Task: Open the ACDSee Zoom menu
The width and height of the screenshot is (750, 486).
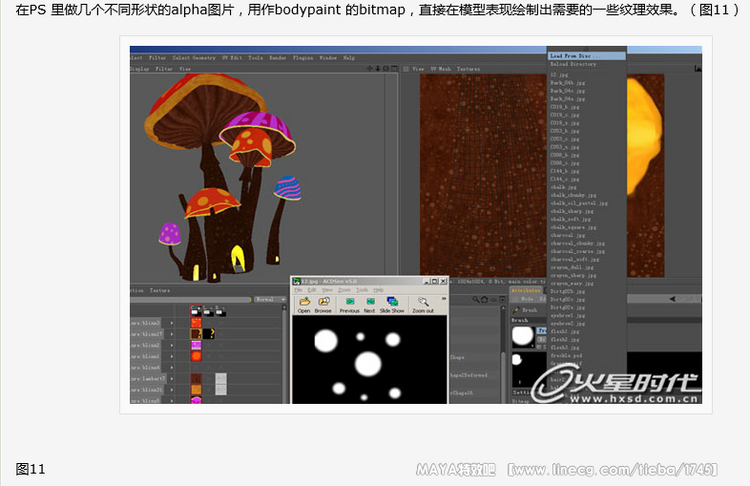Action: pyautogui.click(x=344, y=290)
